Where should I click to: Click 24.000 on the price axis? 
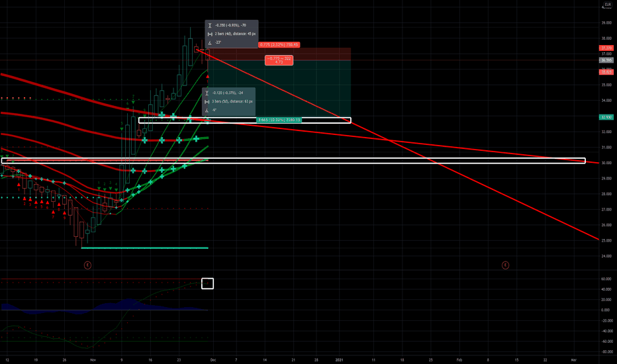click(606, 256)
